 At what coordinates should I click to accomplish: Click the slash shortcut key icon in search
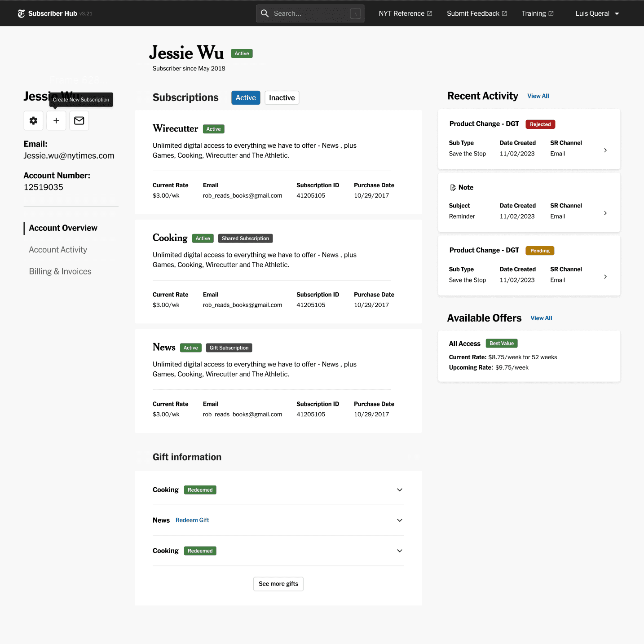click(x=355, y=13)
